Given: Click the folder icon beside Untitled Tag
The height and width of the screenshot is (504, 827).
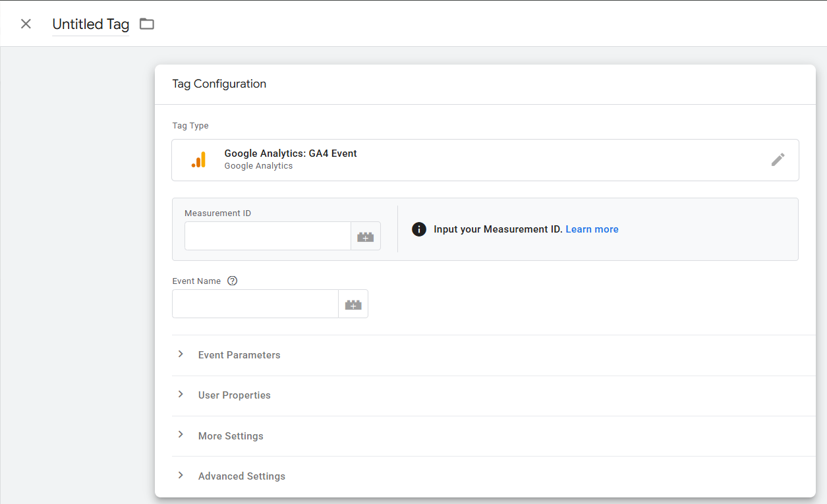Looking at the screenshot, I should [x=147, y=24].
